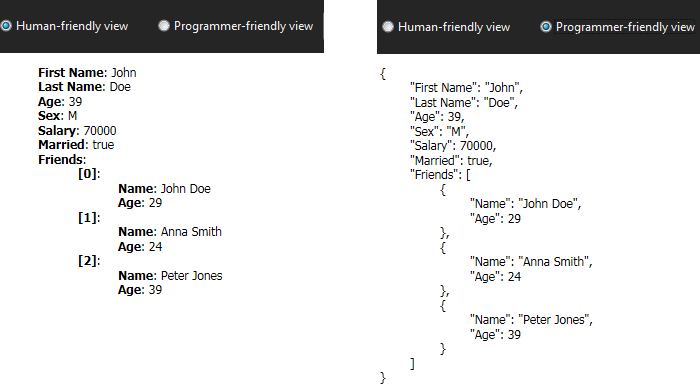Viewport: 700px width, 391px height.
Task: Click the 'Married: true' line in human view
Action: point(76,145)
